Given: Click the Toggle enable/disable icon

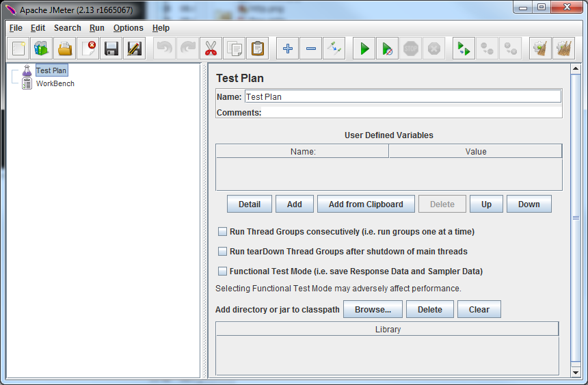Looking at the screenshot, I should pyautogui.click(x=334, y=49).
